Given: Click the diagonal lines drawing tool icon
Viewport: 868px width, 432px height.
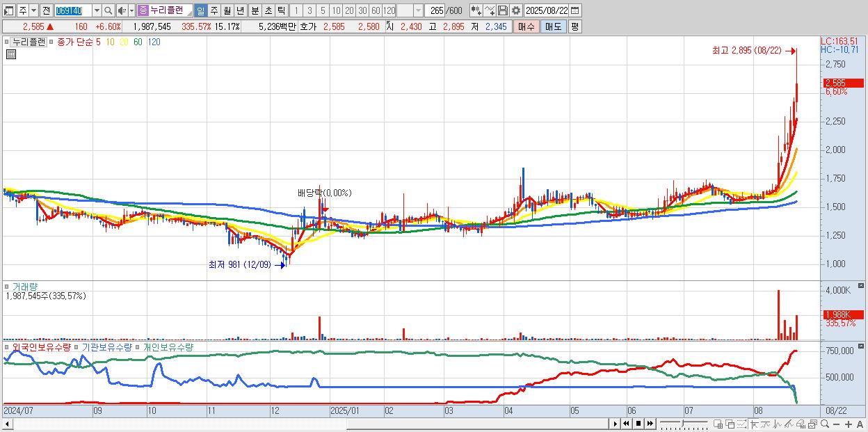Looking at the screenshot, I should pos(789,424).
